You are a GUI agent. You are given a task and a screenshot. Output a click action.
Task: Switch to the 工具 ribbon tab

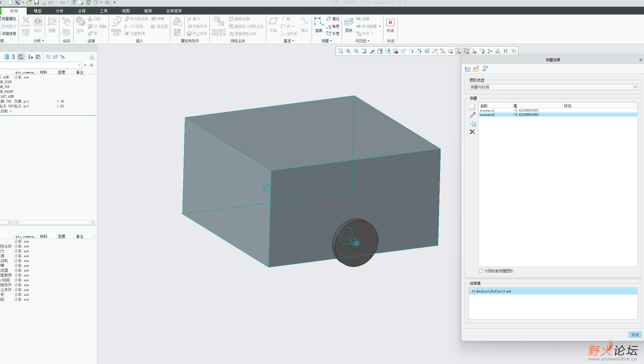[104, 11]
